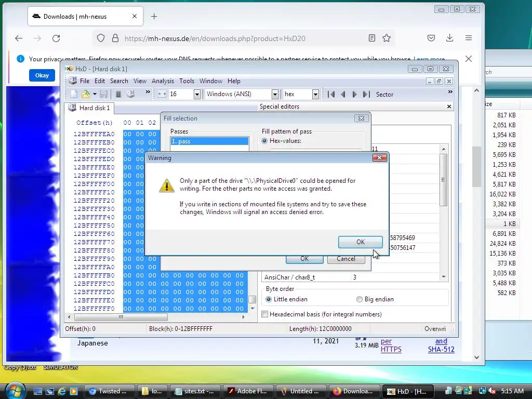
Task: Click data inspector scroll down arrow
Action: pyautogui.click(x=444, y=277)
